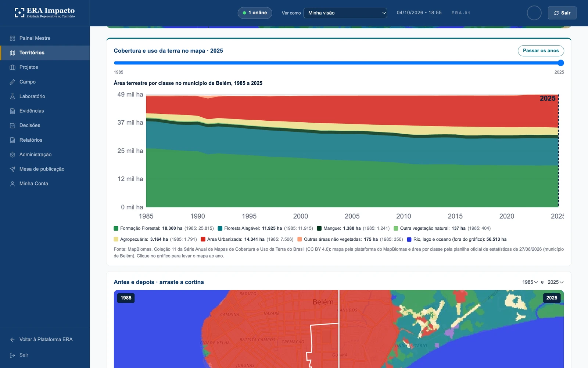The height and width of the screenshot is (368, 588).
Task: Click the round user avatar in header
Action: tap(534, 13)
